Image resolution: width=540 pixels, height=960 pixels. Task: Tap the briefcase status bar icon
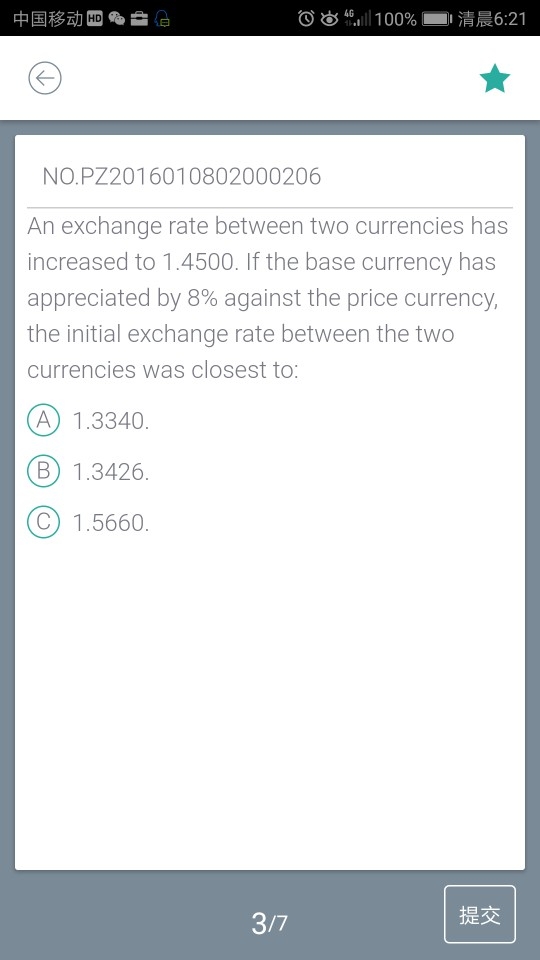[x=140, y=19]
